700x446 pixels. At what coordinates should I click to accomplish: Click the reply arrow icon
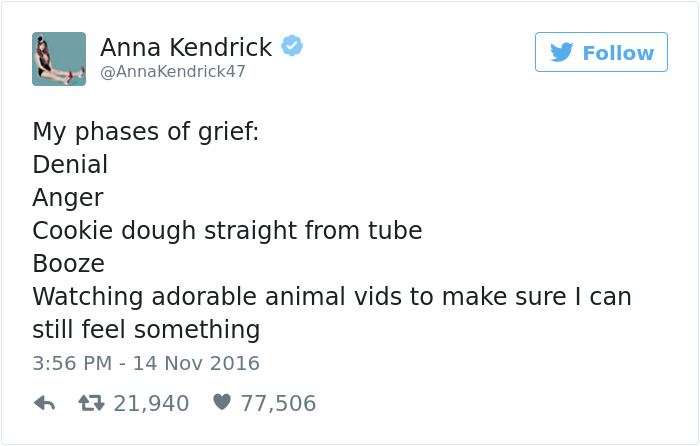click(x=45, y=403)
